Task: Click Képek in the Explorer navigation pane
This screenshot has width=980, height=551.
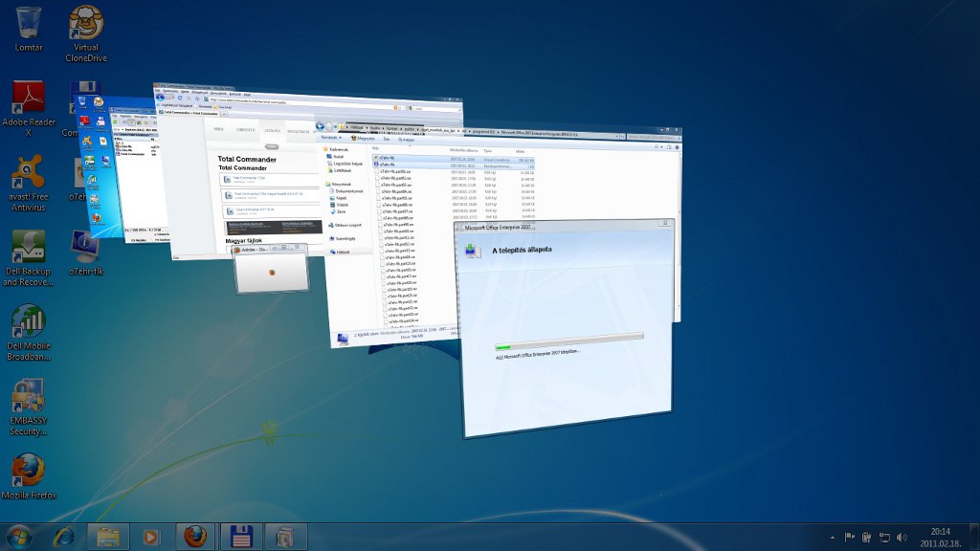Action: click(341, 198)
